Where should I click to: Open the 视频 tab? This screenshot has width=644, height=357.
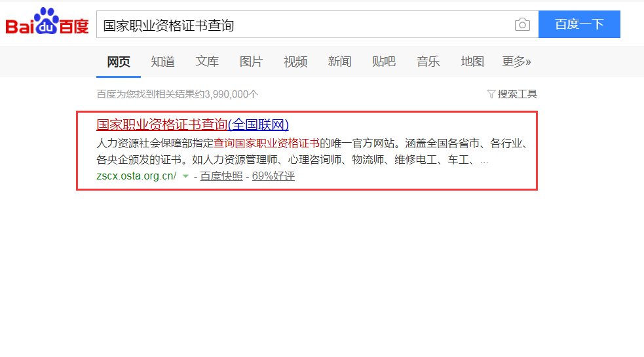(x=295, y=62)
